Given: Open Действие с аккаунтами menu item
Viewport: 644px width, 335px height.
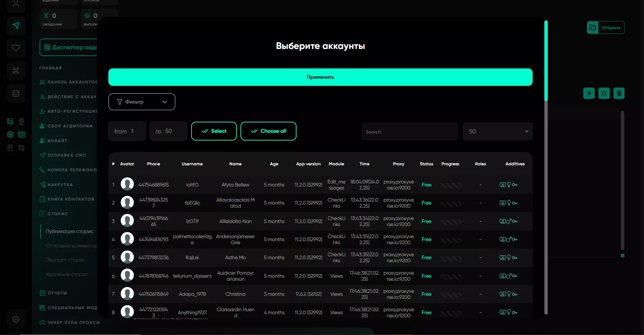Looking at the screenshot, I should 68,97.
